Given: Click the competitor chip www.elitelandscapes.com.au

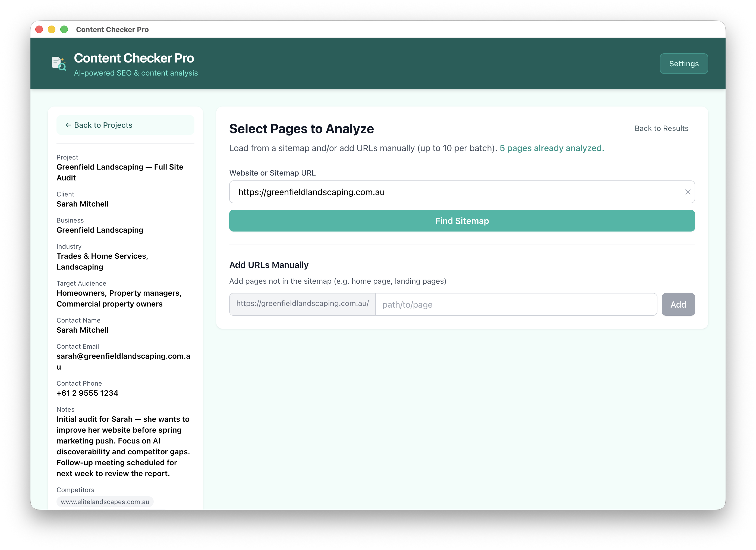Looking at the screenshot, I should coord(105,502).
